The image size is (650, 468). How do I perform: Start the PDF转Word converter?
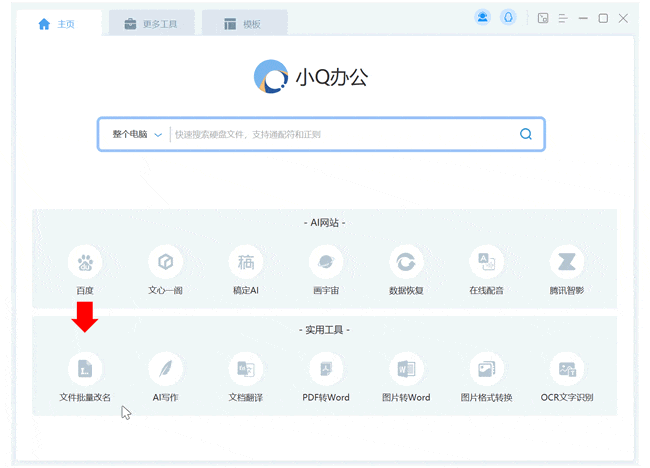coord(326,369)
